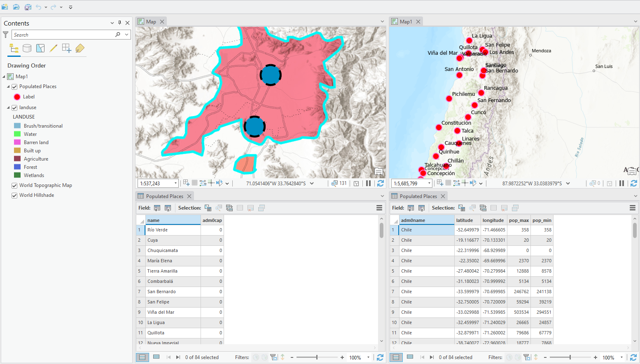The height and width of the screenshot is (364, 640).
Task: Collapse the Populated Places layer entry
Action: 7,86
